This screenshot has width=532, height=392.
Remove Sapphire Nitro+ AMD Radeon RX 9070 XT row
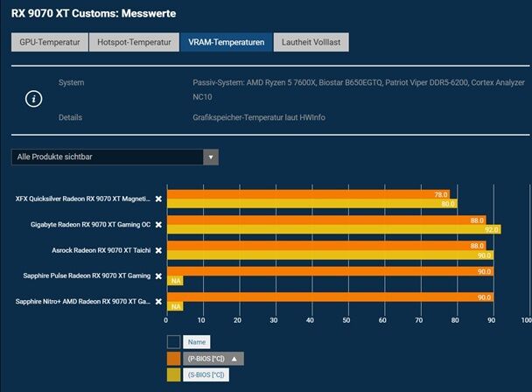[158, 301]
